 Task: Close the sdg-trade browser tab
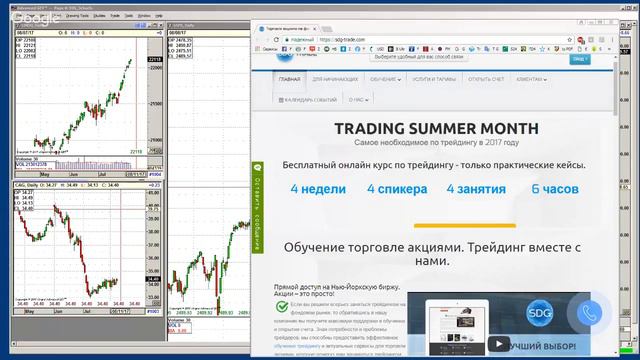pos(314,29)
